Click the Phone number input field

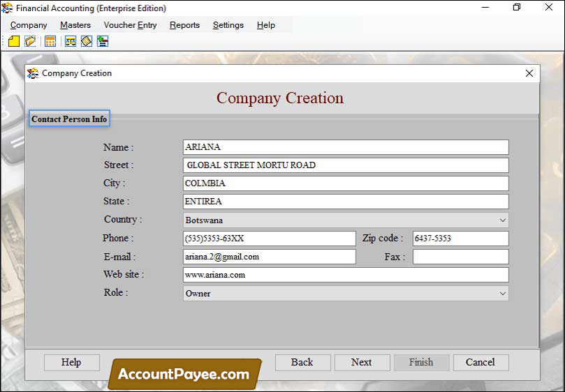pyautogui.click(x=269, y=239)
